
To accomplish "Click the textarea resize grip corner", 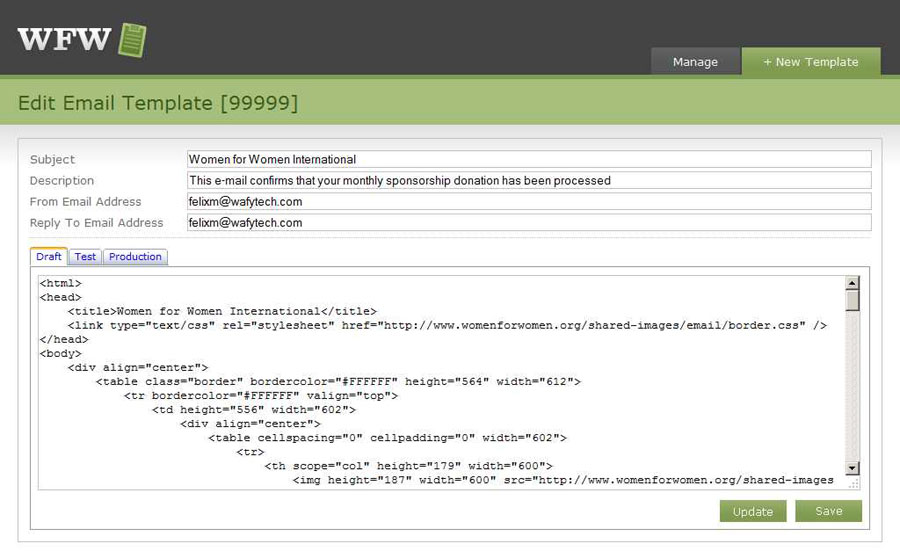I will tap(853, 483).
